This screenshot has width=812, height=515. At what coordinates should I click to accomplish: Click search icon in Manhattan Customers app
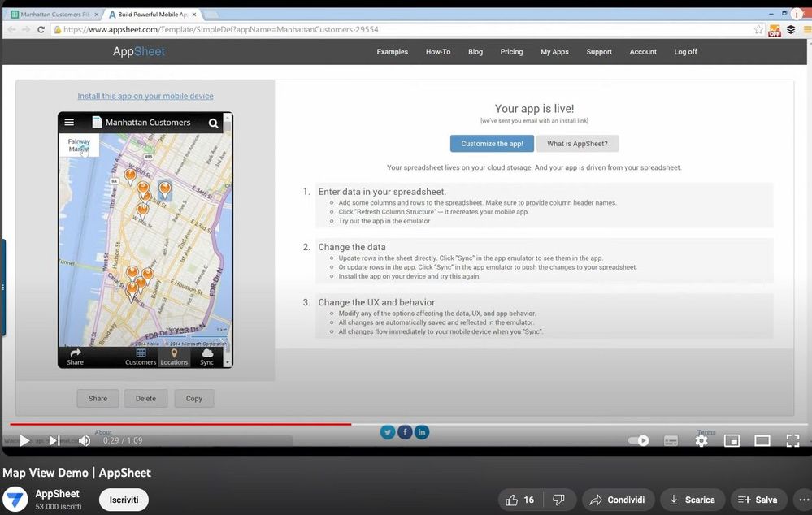213,123
